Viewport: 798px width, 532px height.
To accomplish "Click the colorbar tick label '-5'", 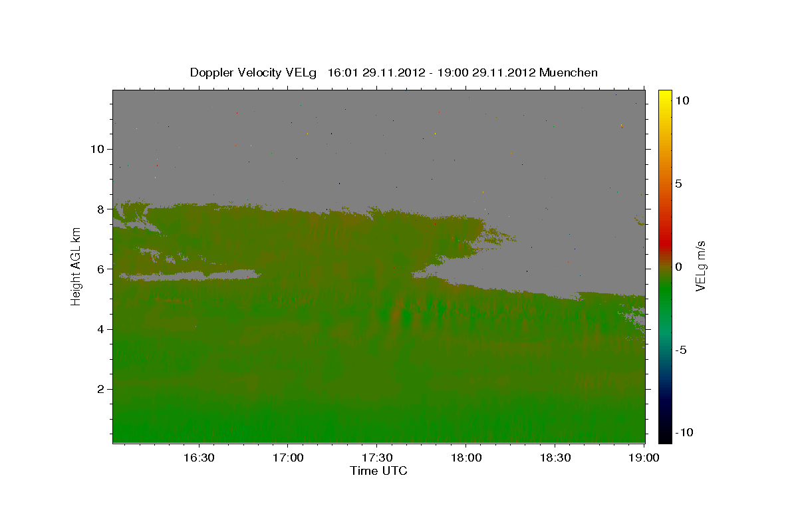I will [681, 350].
